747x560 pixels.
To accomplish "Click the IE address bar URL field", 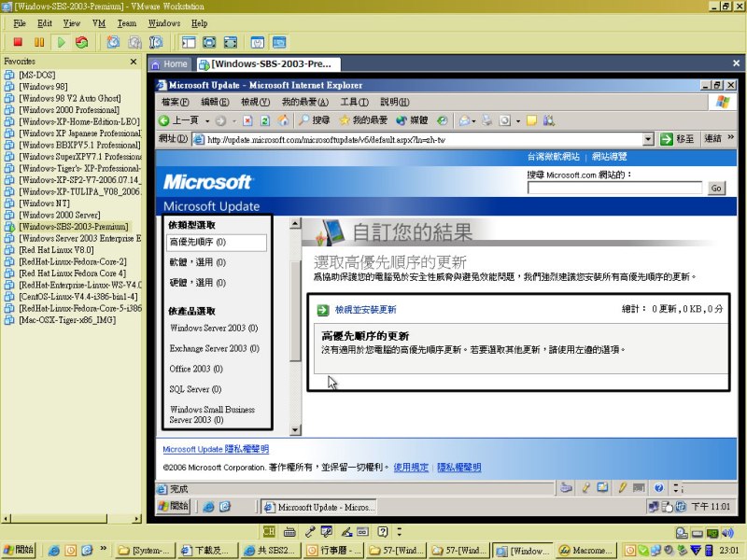I will (x=418, y=139).
